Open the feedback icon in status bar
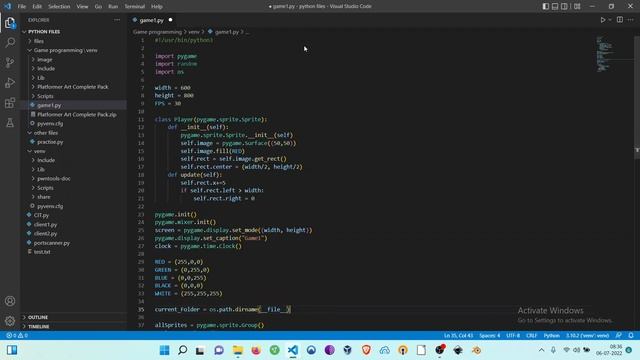Viewport: 640px width, 360px height. click(619, 336)
